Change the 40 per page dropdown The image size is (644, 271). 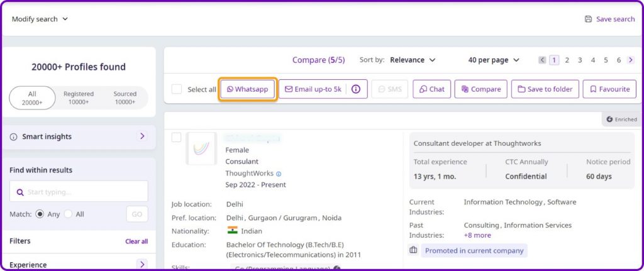[x=494, y=60]
